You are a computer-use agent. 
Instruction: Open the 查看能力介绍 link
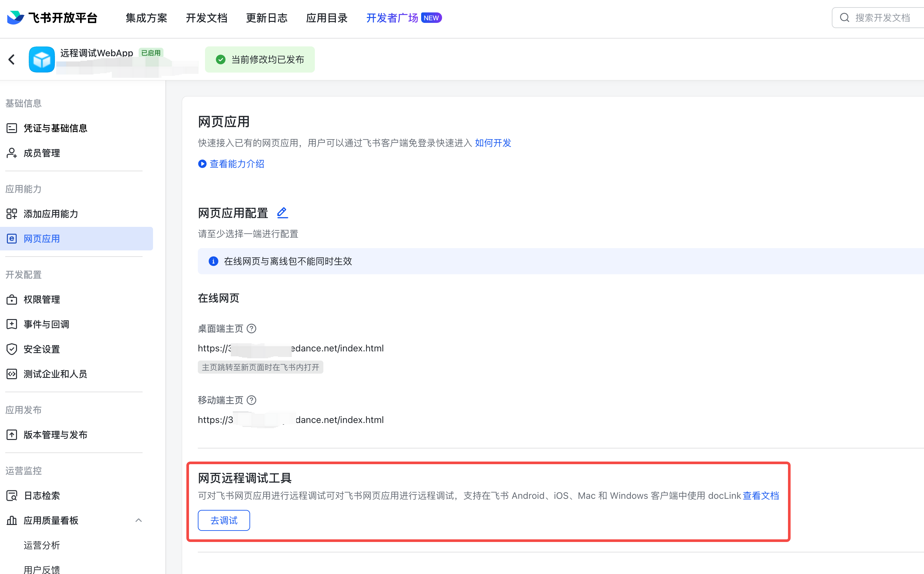tap(237, 164)
